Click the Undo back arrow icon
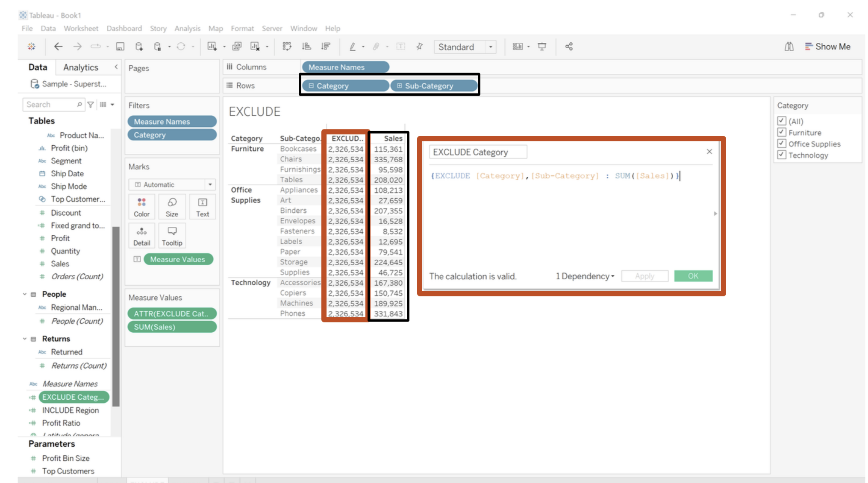This screenshot has height=483, width=868. (58, 47)
